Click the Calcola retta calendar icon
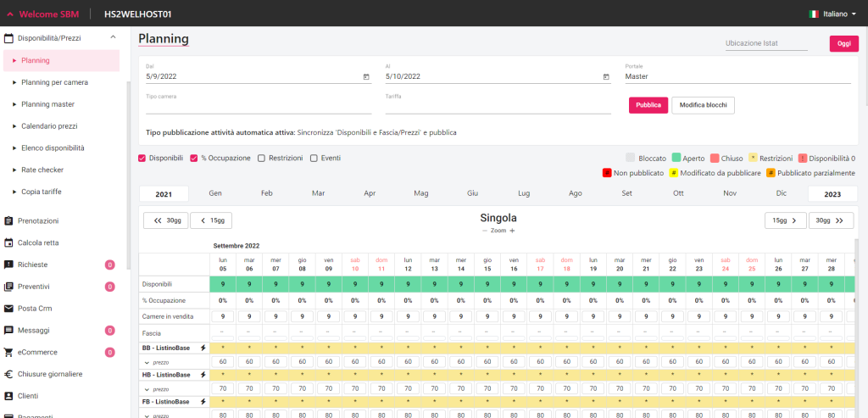The image size is (868, 418). (8, 242)
